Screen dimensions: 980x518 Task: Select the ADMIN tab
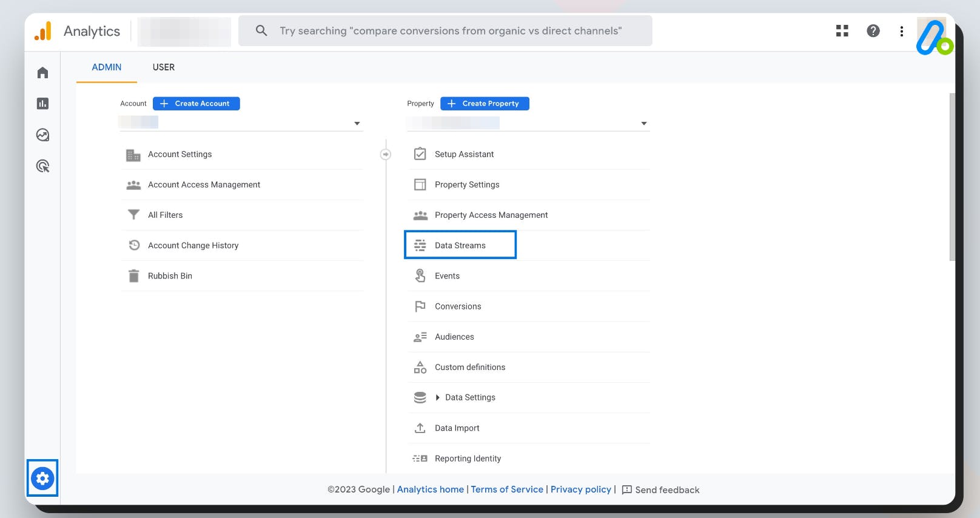pyautogui.click(x=107, y=67)
